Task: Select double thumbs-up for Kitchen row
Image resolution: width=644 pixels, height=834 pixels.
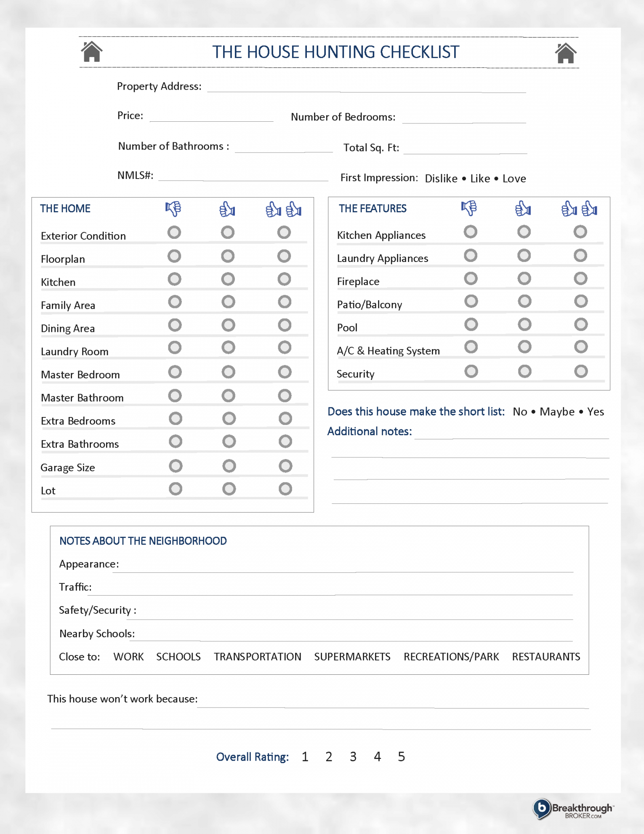Action: pos(285,279)
